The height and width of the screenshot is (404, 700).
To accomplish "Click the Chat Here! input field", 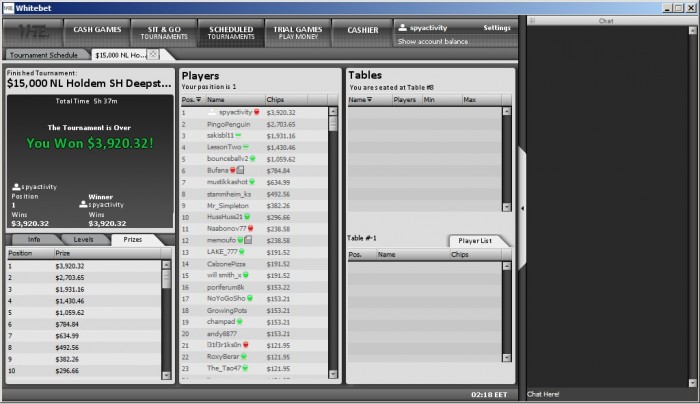I will (607, 394).
